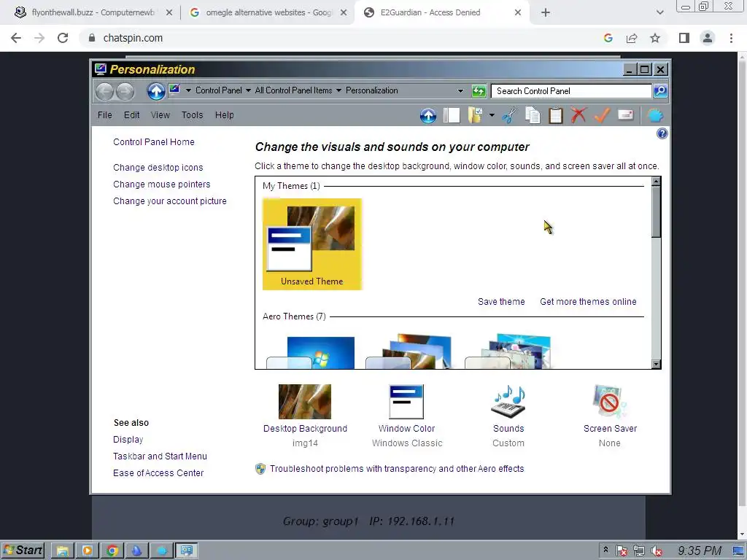
Task: Open the Window Color icon
Action: 406,402
